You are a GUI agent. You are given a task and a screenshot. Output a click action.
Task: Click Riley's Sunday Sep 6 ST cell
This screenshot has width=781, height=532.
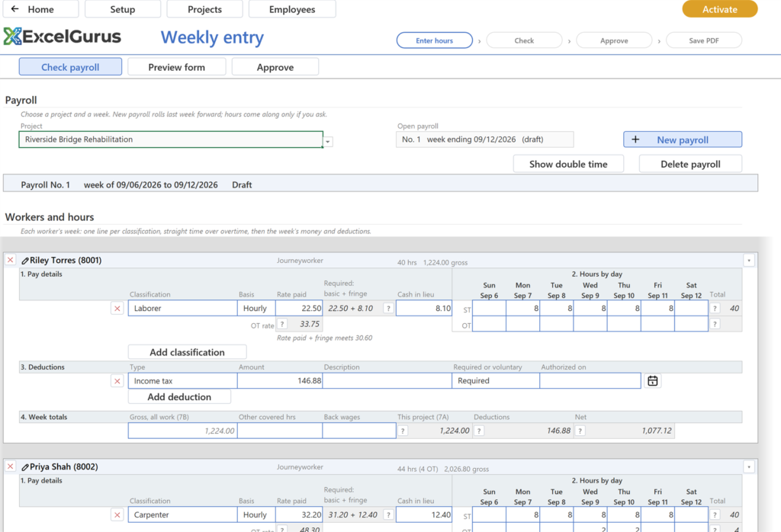point(489,309)
